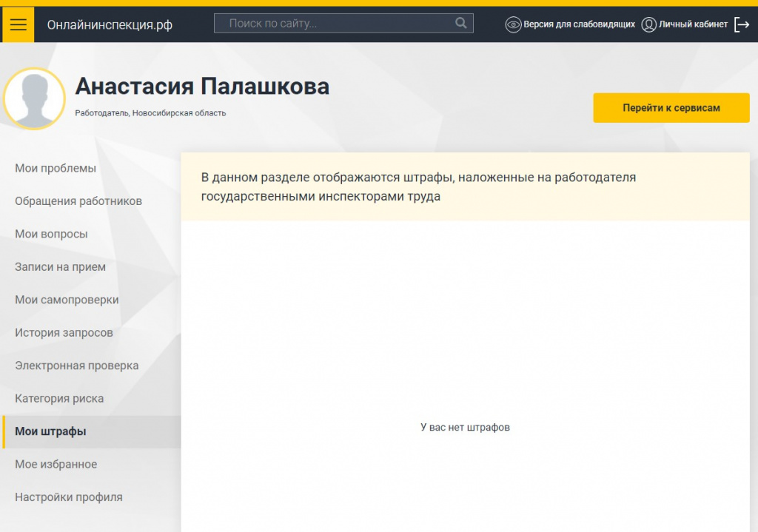The height and width of the screenshot is (532, 758).
Task: Open 'Категория риска' section
Action: 59,398
